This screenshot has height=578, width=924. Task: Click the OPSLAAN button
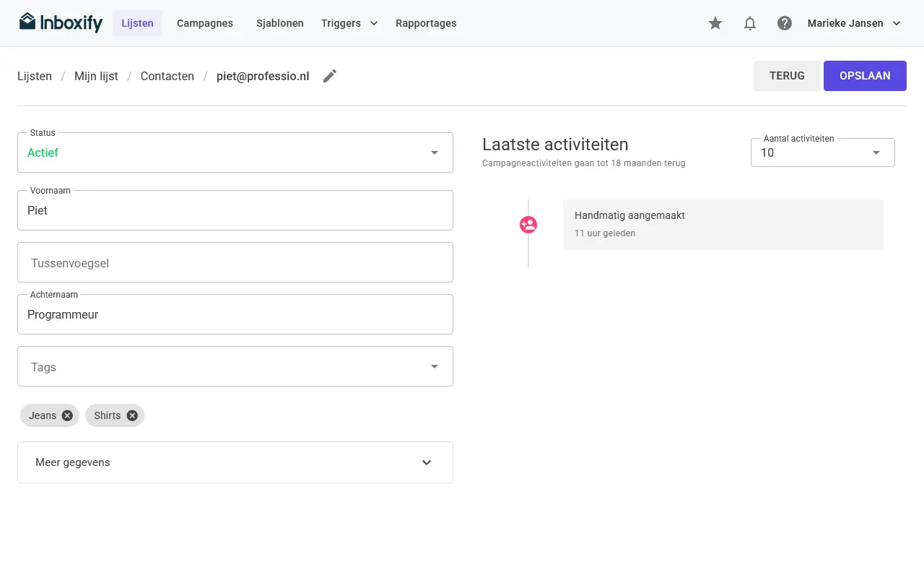(865, 76)
